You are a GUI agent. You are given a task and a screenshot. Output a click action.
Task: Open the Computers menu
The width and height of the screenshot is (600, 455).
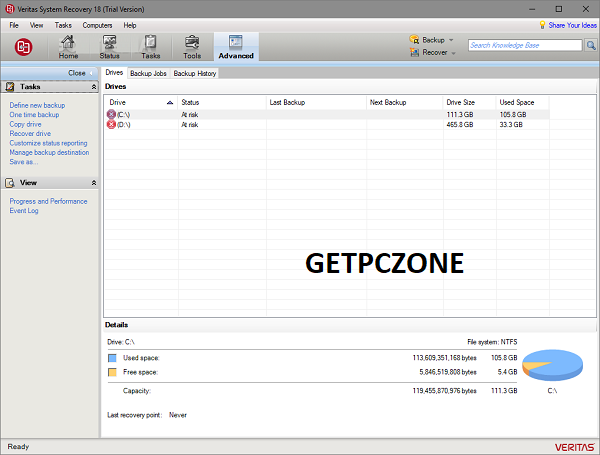coord(97,24)
